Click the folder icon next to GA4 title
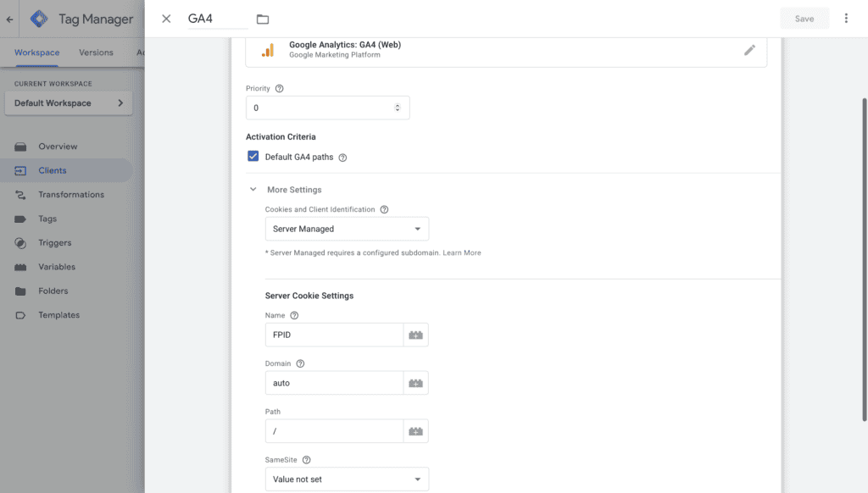This screenshot has width=868, height=493. click(263, 19)
